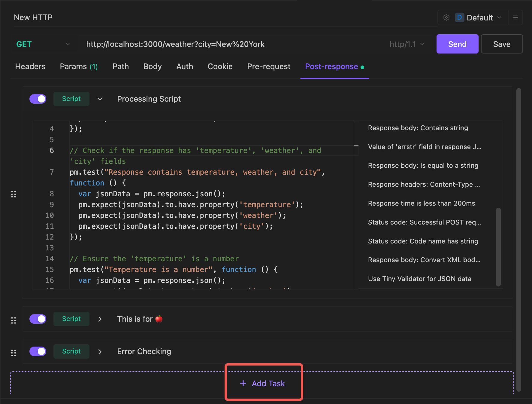
Task: Disable the Error Checking script toggle
Action: (x=38, y=351)
